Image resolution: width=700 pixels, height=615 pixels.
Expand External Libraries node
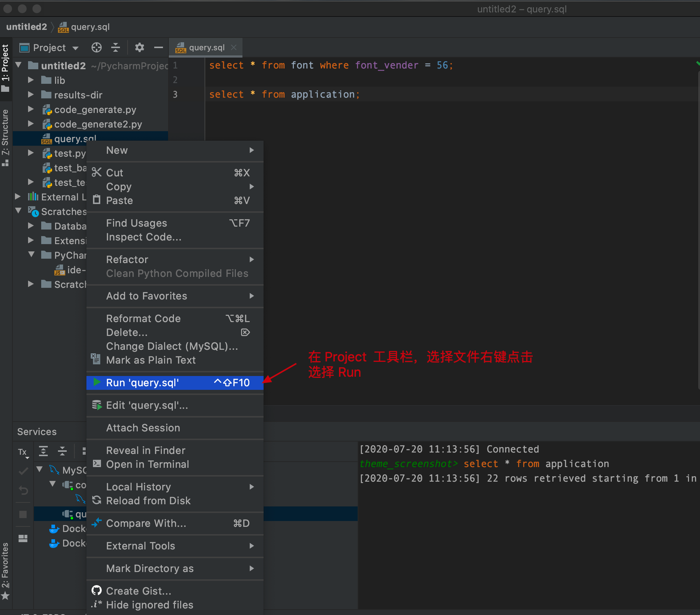pyautogui.click(x=17, y=197)
